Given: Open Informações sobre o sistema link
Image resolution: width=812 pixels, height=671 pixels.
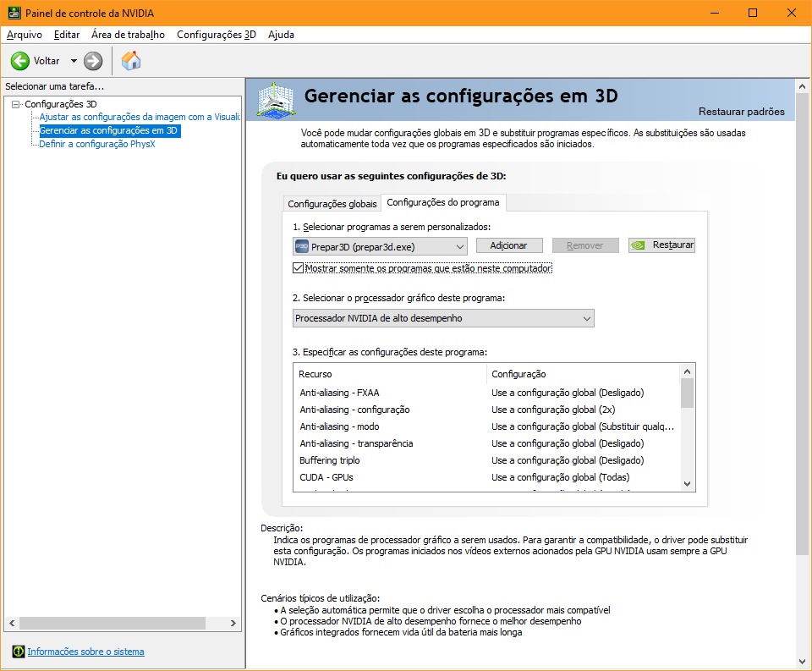Looking at the screenshot, I should coord(86,652).
